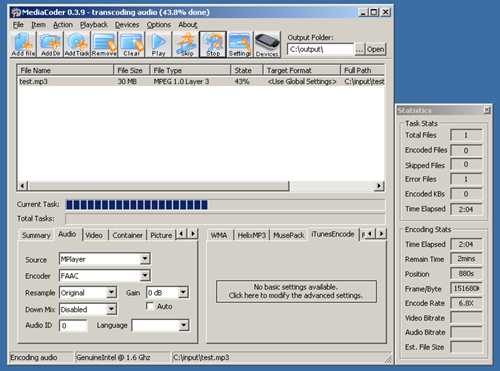Click the MediaCoder title bar app icon
The image size is (500, 371).
tap(16, 13)
